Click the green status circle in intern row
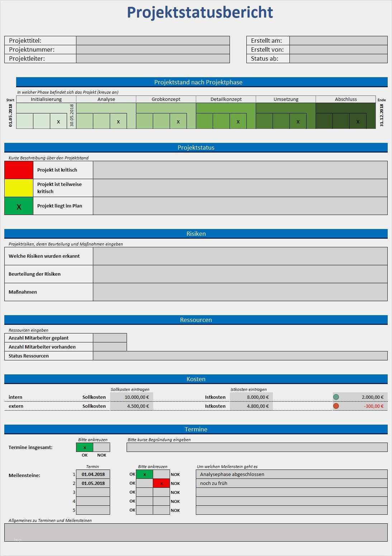The image size is (392, 556). [x=336, y=397]
